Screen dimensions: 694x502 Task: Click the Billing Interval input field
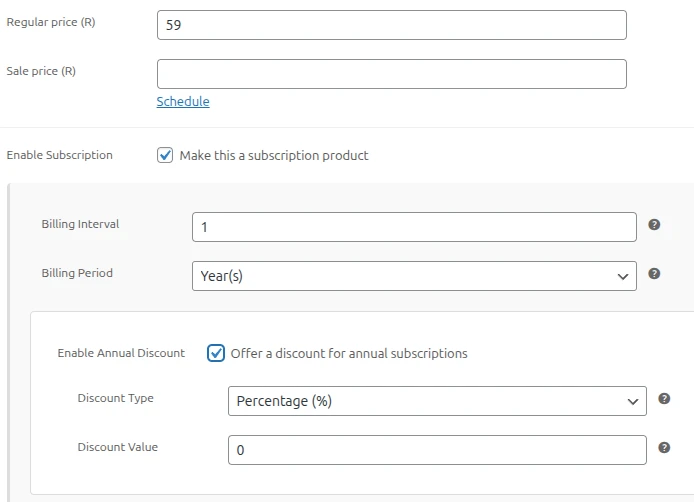pyautogui.click(x=414, y=227)
